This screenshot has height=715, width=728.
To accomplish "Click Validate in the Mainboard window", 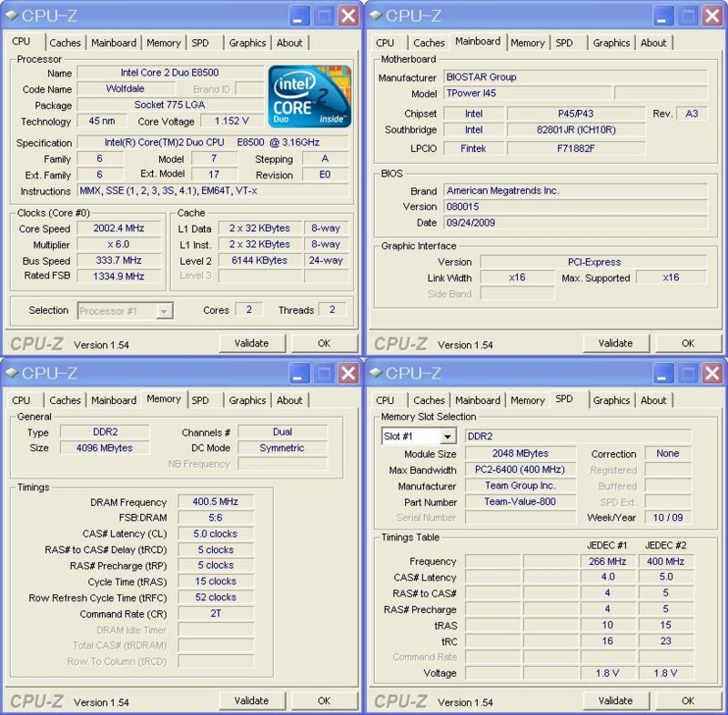I will (616, 343).
